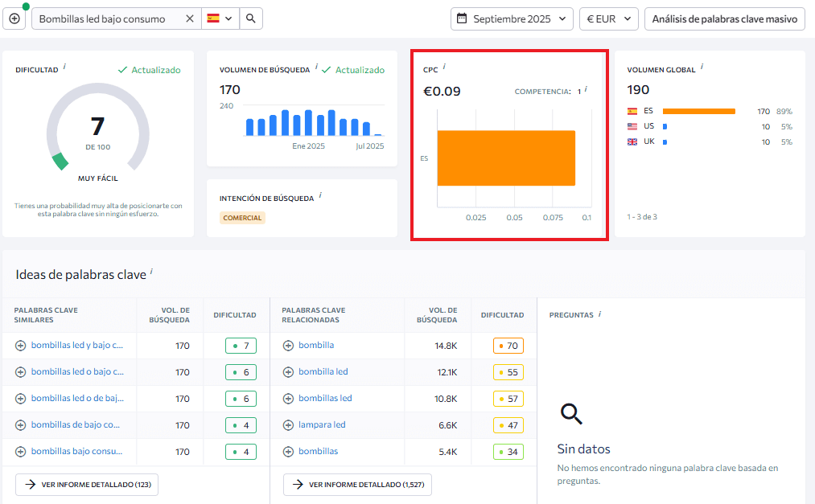The width and height of the screenshot is (815, 504).
Task: Open the 'lampara led' related keyword link
Action: tap(322, 424)
